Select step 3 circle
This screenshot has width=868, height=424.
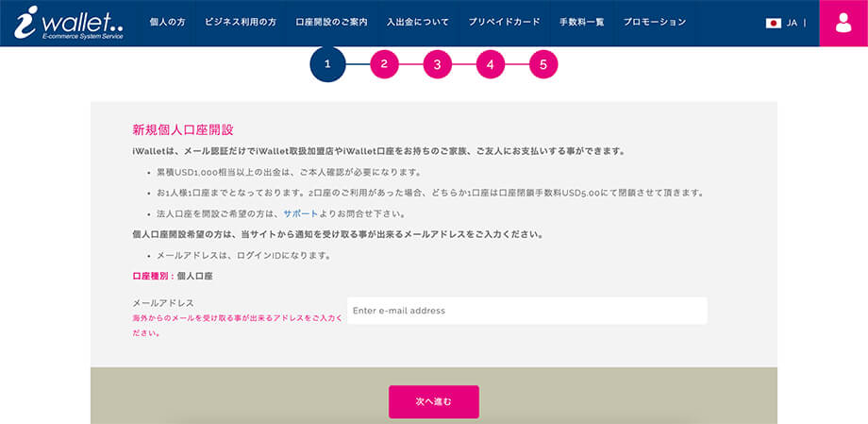pos(438,64)
